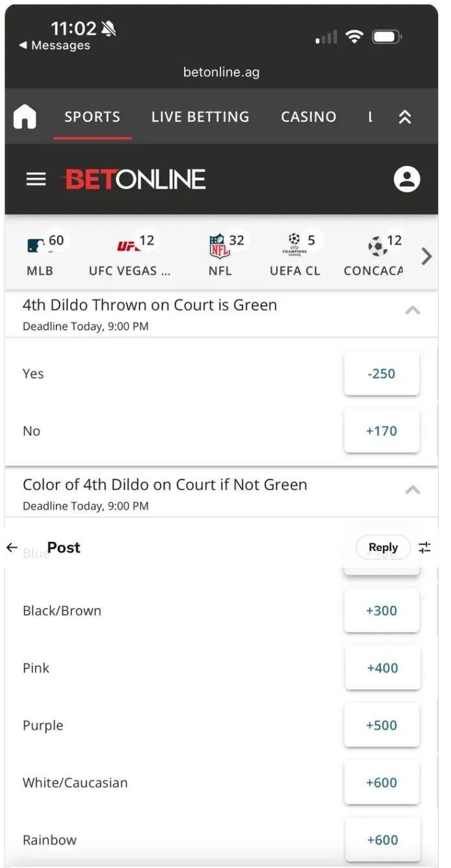Collapse the 'Color of 4th Dildo if Not Green' section
This screenshot has height=868, width=451.
412,490
